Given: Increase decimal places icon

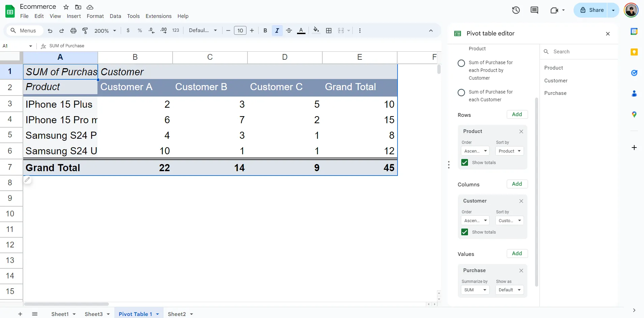Looking at the screenshot, I should tap(164, 30).
